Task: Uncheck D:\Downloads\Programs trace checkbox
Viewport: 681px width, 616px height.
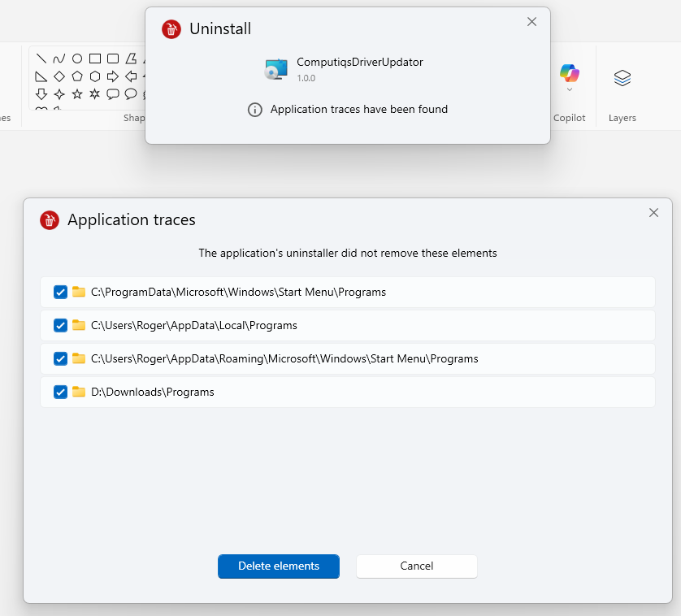Action: [x=60, y=393]
